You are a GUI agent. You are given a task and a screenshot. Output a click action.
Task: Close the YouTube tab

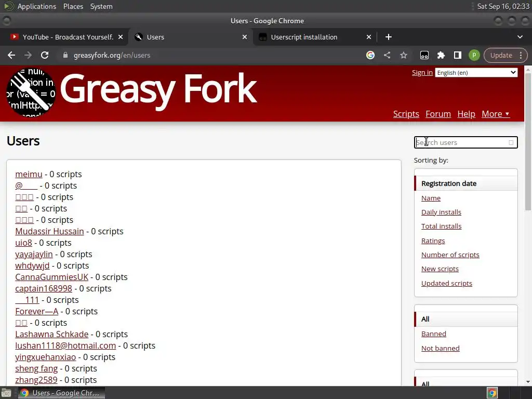tap(121, 37)
